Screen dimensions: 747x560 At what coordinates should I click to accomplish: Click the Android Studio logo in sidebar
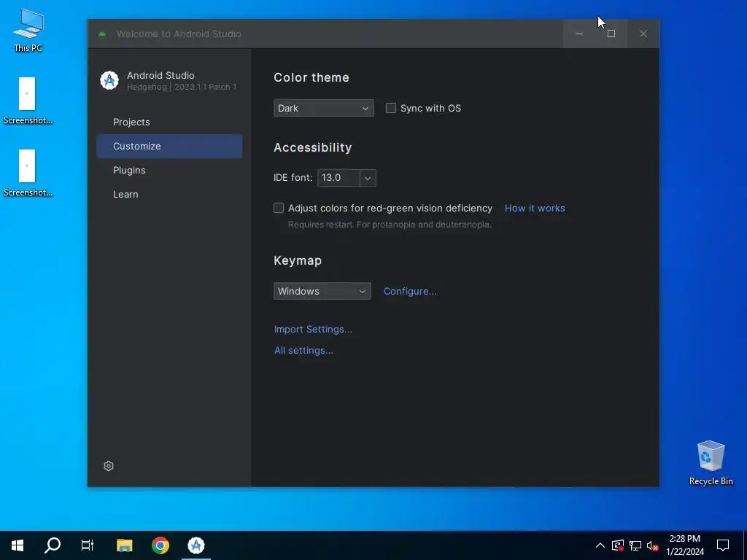(109, 80)
